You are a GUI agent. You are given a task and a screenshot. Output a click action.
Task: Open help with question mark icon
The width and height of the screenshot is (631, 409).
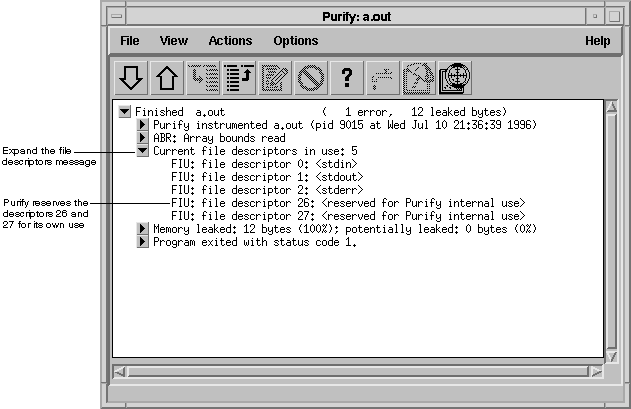click(x=347, y=78)
